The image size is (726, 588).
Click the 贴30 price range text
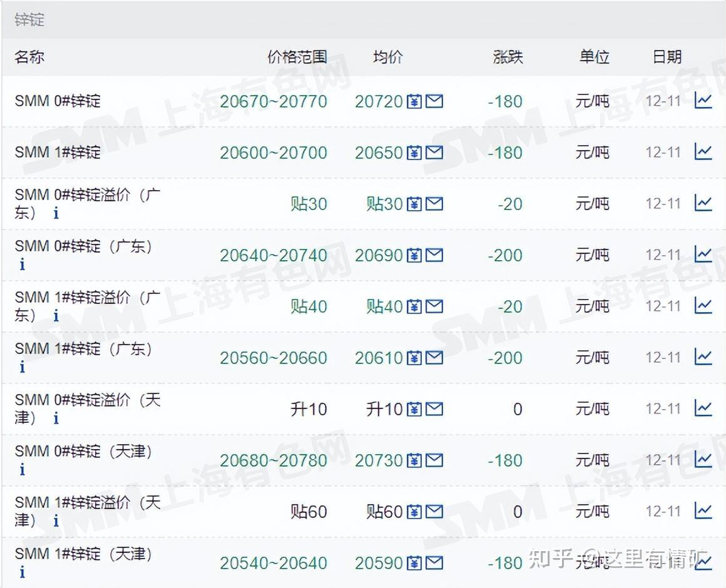[x=310, y=204]
